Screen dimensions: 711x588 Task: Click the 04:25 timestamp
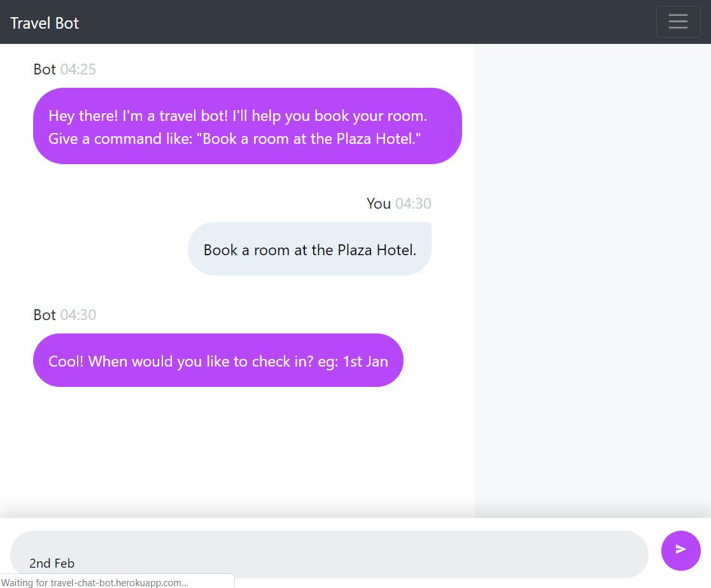(x=78, y=69)
